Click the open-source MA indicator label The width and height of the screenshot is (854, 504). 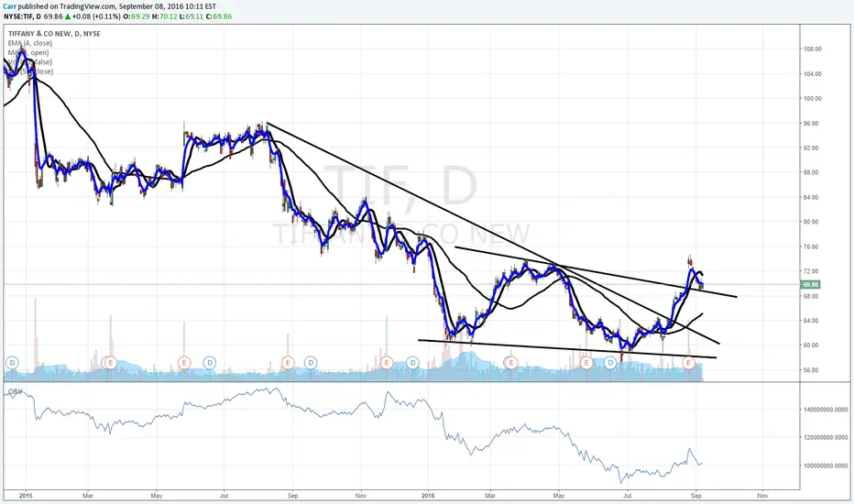(x=28, y=53)
